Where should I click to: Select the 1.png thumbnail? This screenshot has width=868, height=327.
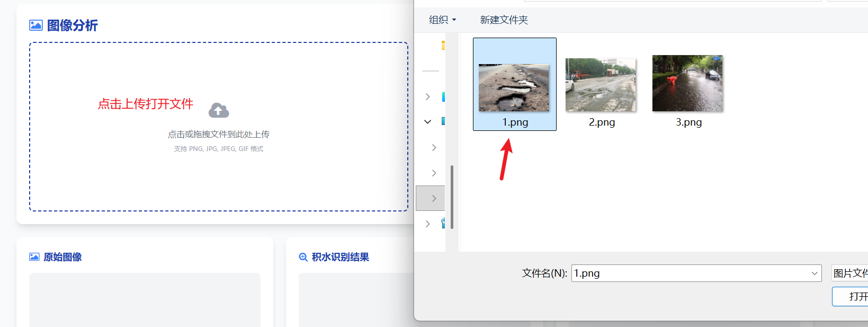pyautogui.click(x=514, y=87)
